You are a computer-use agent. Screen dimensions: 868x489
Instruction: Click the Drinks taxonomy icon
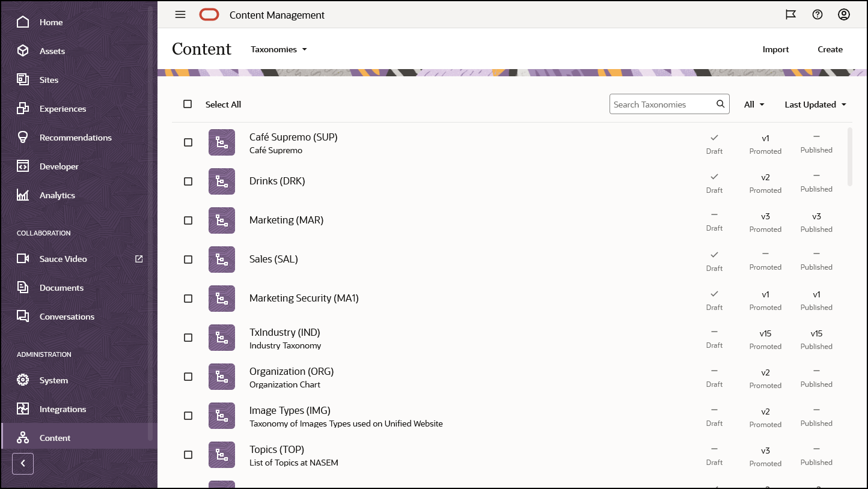[x=222, y=181]
